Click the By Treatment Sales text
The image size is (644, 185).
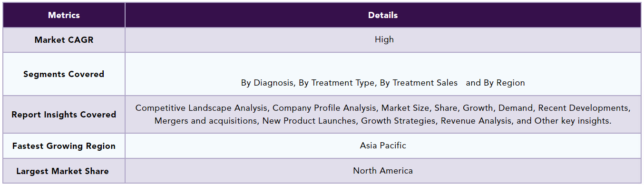click(x=419, y=83)
